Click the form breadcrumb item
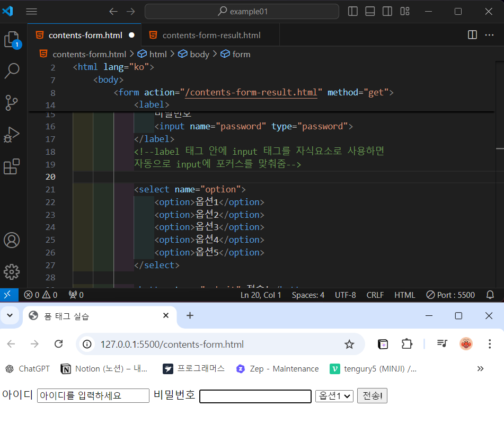The image size is (504, 424). tap(241, 55)
